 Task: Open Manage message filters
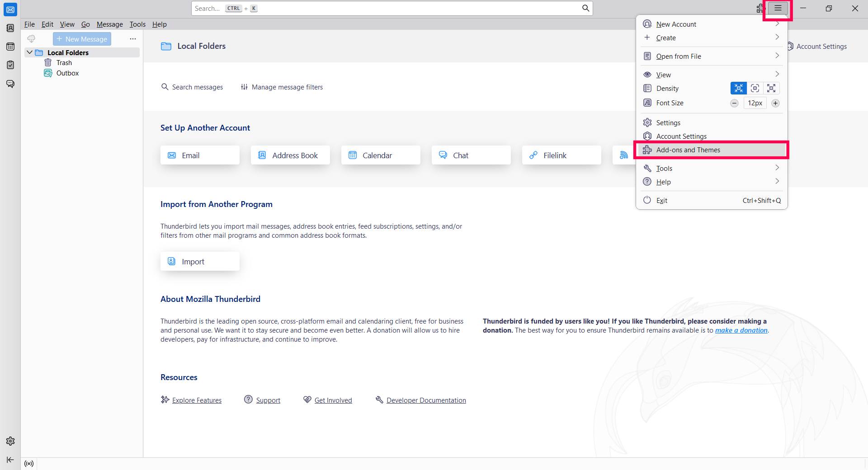click(282, 87)
